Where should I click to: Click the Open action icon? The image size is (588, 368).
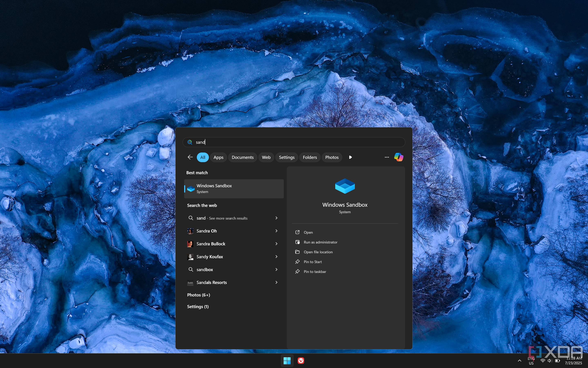click(297, 232)
